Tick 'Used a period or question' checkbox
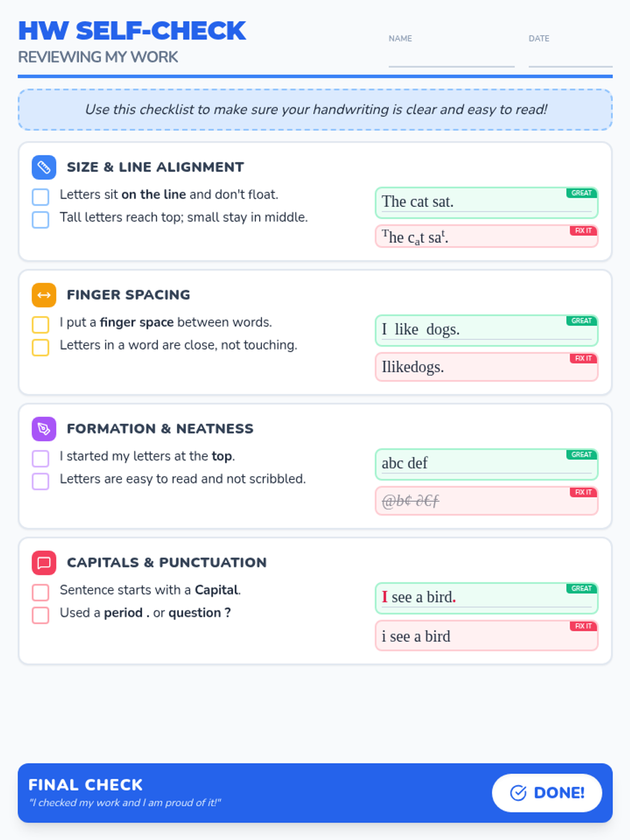Screen dimensions: 630x840 tap(40, 615)
